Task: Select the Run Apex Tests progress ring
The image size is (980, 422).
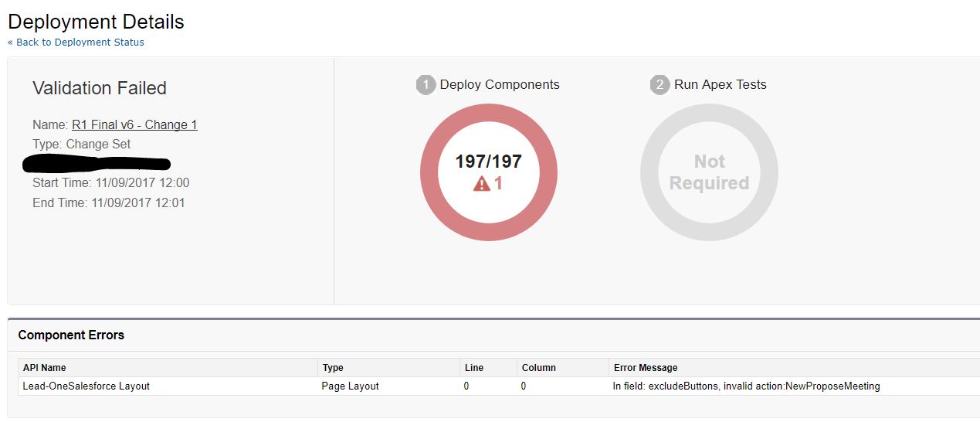Action: [709, 172]
